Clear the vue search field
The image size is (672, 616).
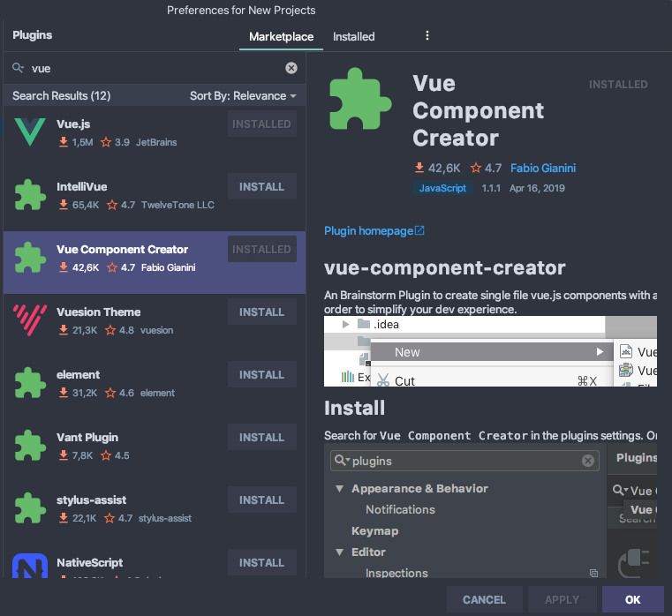click(x=291, y=68)
